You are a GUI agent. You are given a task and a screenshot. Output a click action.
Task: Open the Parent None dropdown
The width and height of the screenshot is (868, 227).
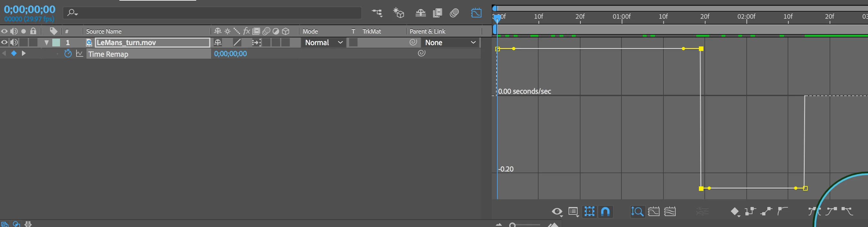pyautogui.click(x=450, y=43)
